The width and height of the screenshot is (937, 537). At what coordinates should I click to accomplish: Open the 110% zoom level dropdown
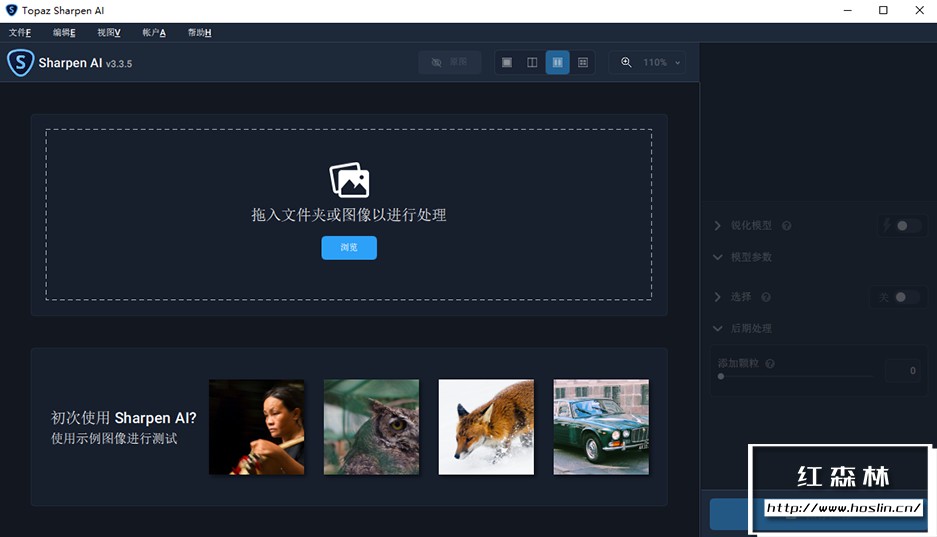(x=661, y=62)
